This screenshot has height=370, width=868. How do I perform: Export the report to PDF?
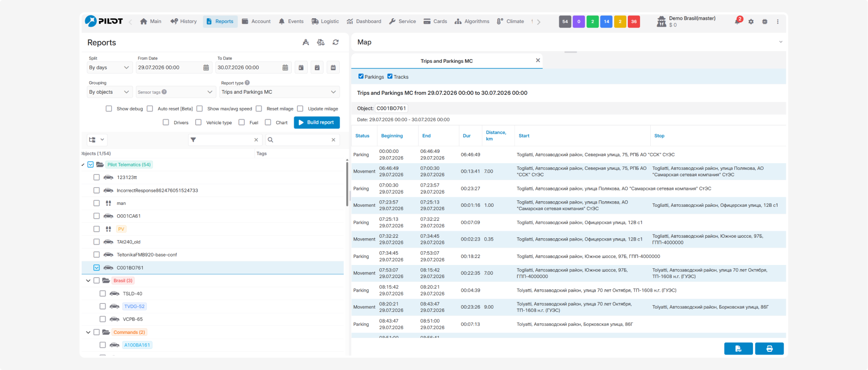pyautogui.click(x=739, y=348)
